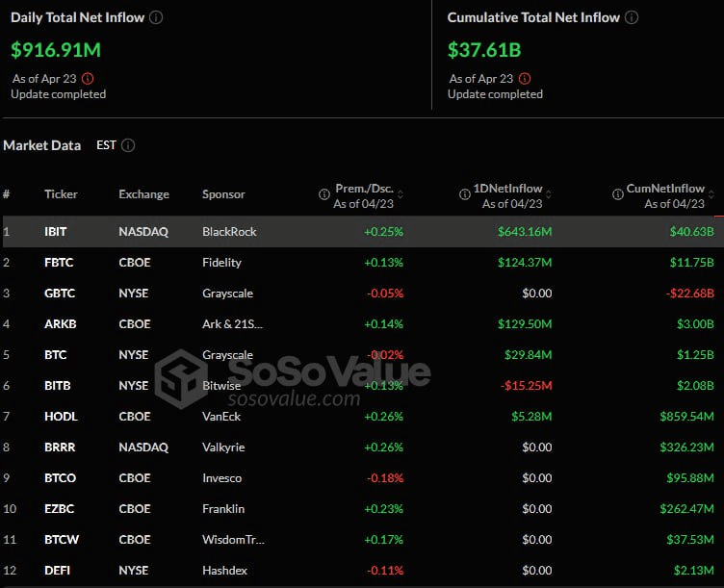Click info icon before 1DNetInflow header
Image resolution: width=724 pixels, height=588 pixels.
point(464,194)
